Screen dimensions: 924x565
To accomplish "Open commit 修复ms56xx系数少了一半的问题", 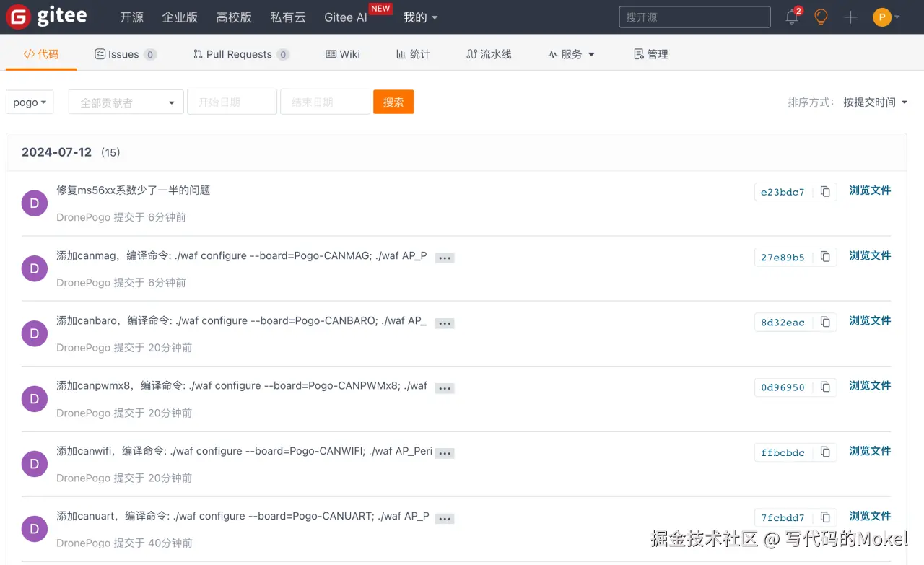I will click(x=134, y=190).
